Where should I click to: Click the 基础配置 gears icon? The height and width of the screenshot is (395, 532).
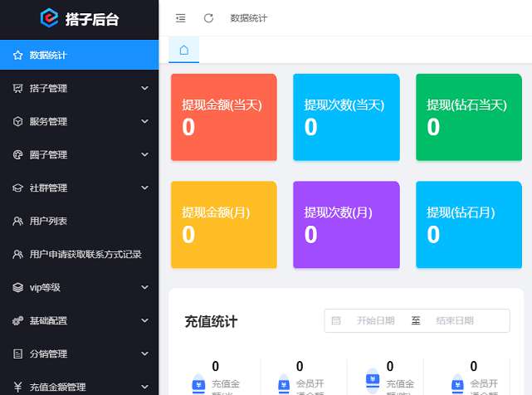[17, 320]
